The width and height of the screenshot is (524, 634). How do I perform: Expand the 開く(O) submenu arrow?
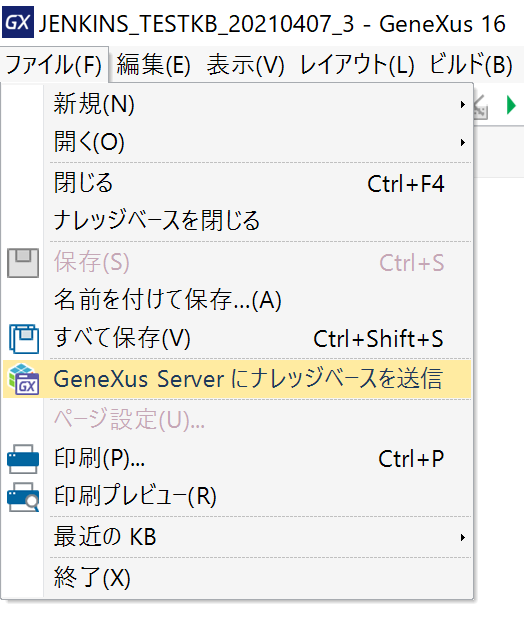[463, 142]
